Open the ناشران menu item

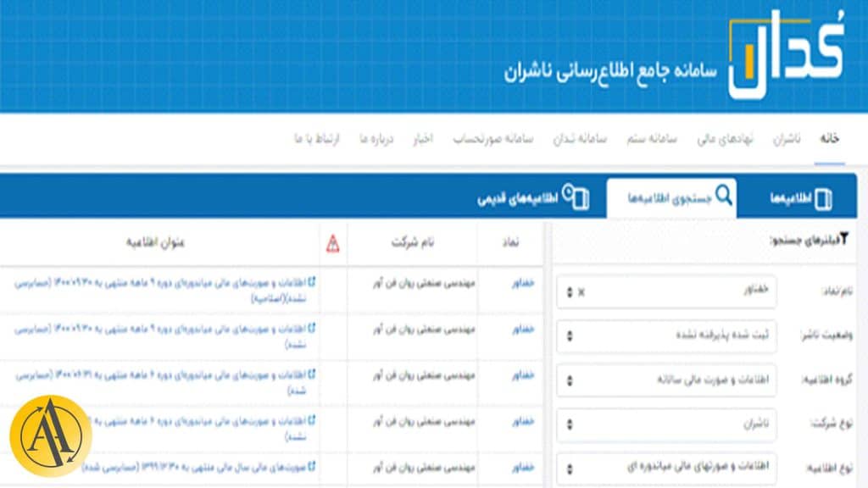(787, 139)
